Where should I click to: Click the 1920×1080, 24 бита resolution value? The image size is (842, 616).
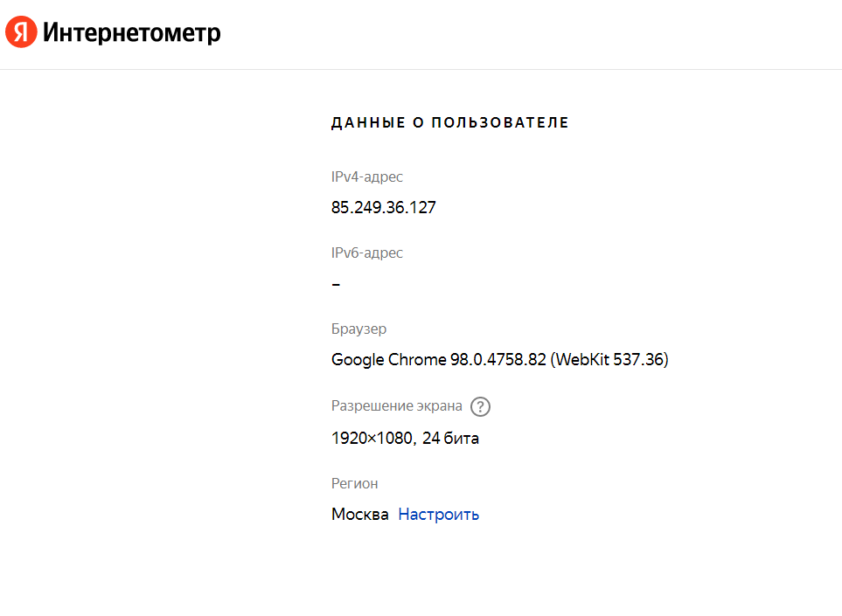click(405, 438)
